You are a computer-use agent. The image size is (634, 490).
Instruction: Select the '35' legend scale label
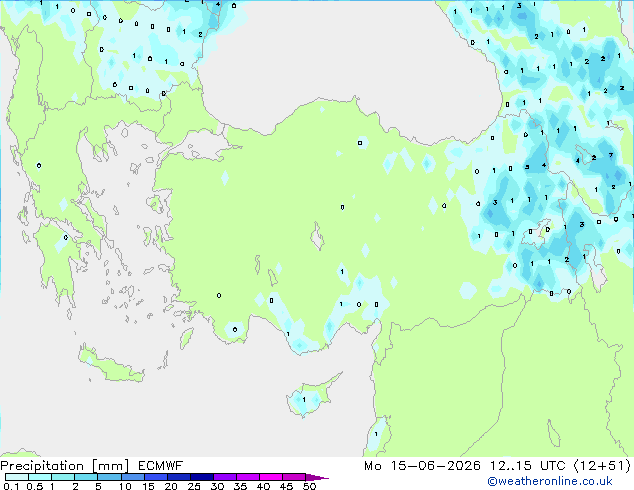(240, 486)
